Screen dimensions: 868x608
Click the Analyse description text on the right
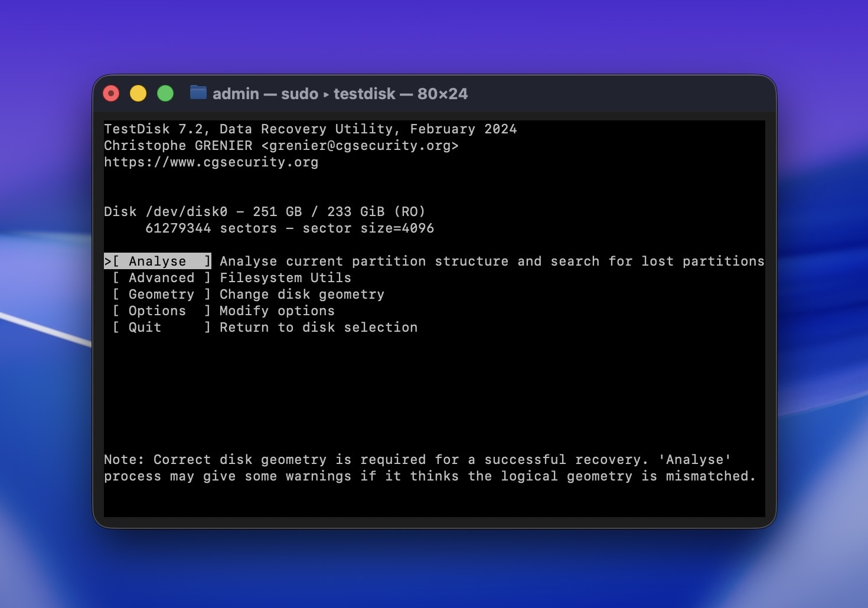490,261
